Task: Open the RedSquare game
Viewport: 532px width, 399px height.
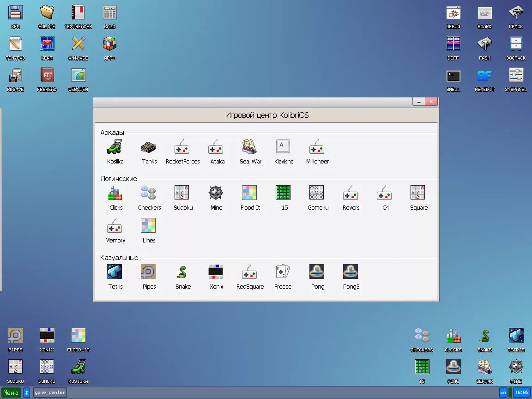Action: tap(250, 277)
